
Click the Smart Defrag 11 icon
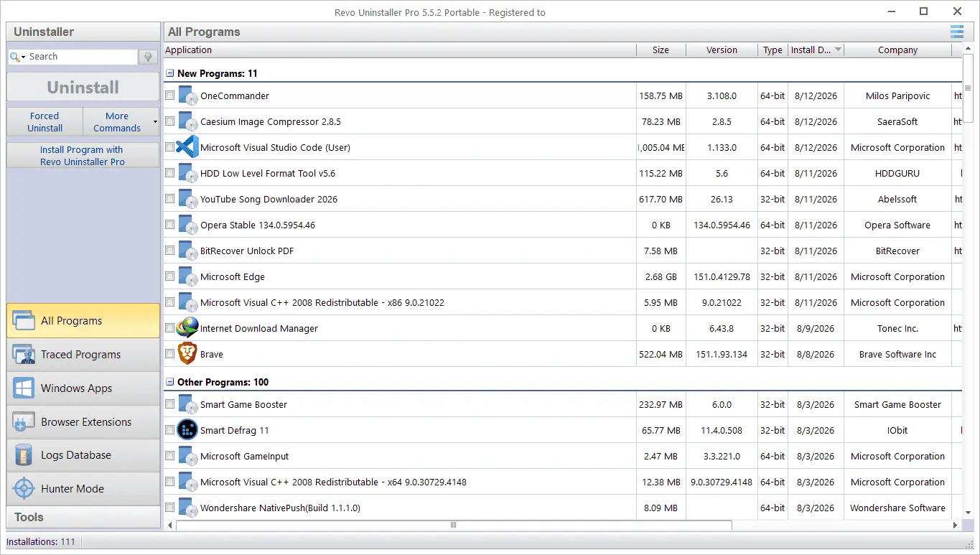tap(187, 430)
